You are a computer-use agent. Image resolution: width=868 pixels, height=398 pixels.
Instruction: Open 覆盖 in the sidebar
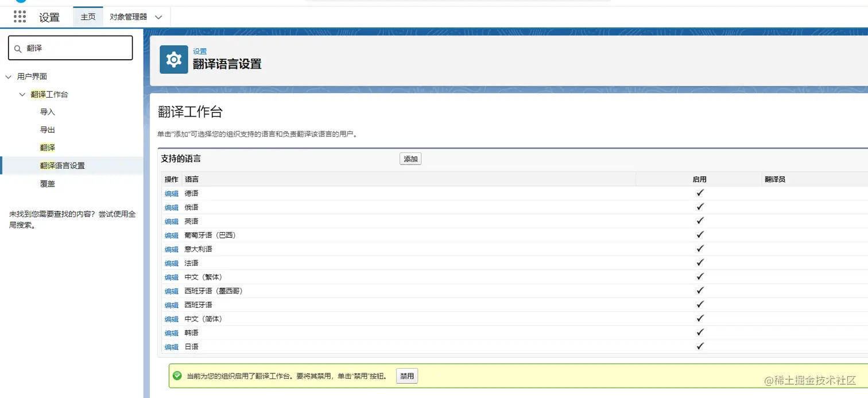click(x=48, y=184)
